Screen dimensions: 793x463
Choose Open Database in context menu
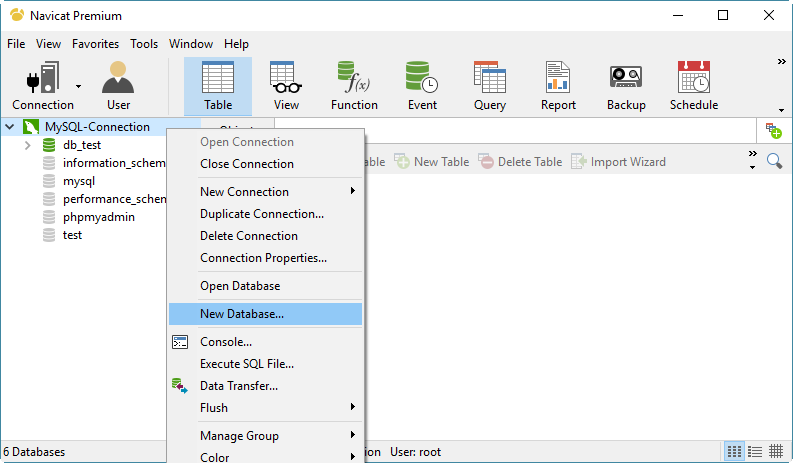click(x=266, y=286)
